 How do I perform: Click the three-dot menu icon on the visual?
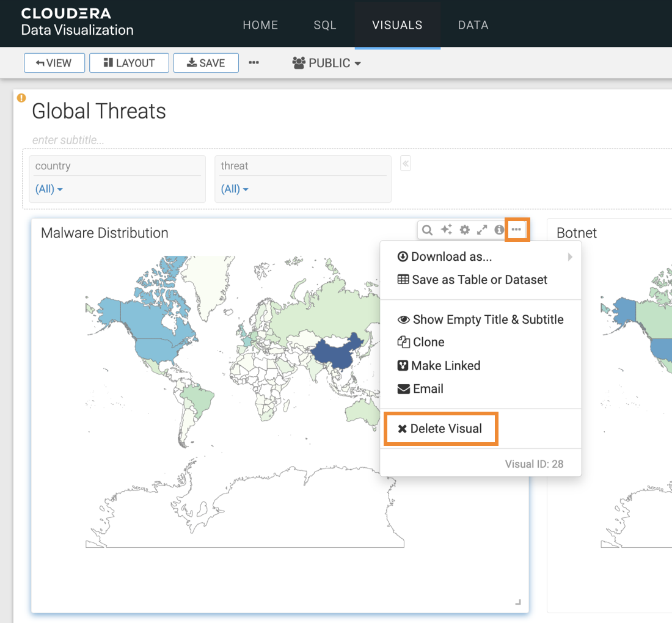(517, 230)
